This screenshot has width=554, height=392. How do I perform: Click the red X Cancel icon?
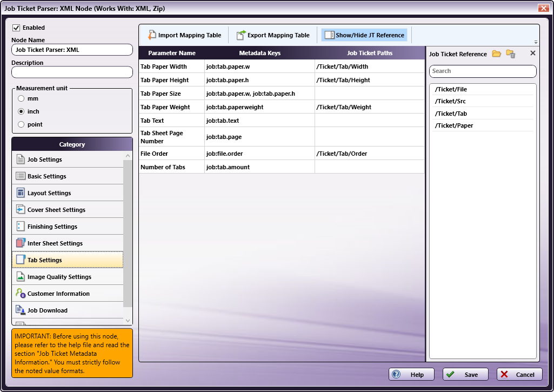(504, 374)
